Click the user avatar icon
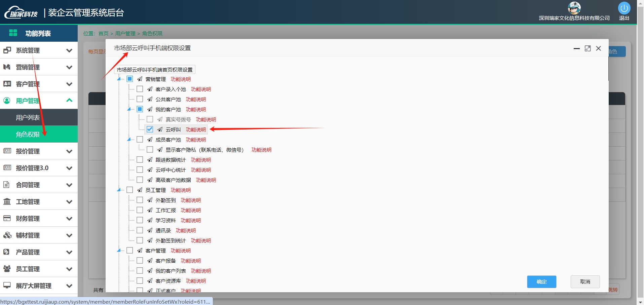The image size is (644, 305). (x=574, y=7)
